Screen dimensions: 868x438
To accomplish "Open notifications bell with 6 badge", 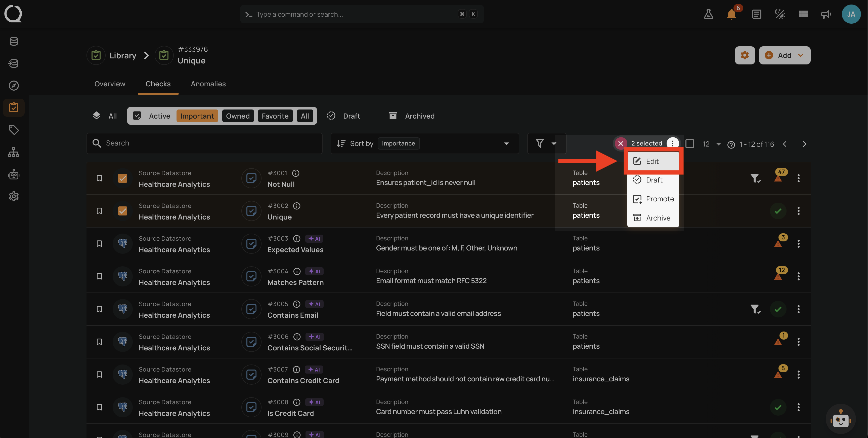I will point(732,14).
